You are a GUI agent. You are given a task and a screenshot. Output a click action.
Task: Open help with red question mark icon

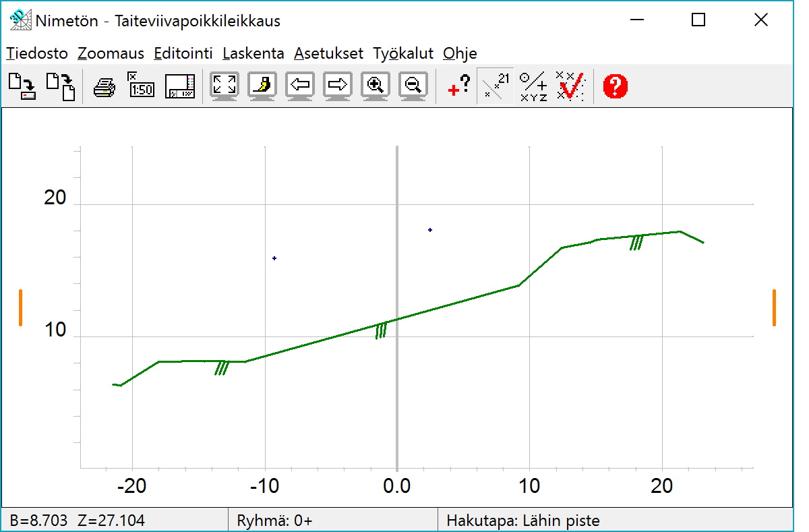click(x=615, y=86)
